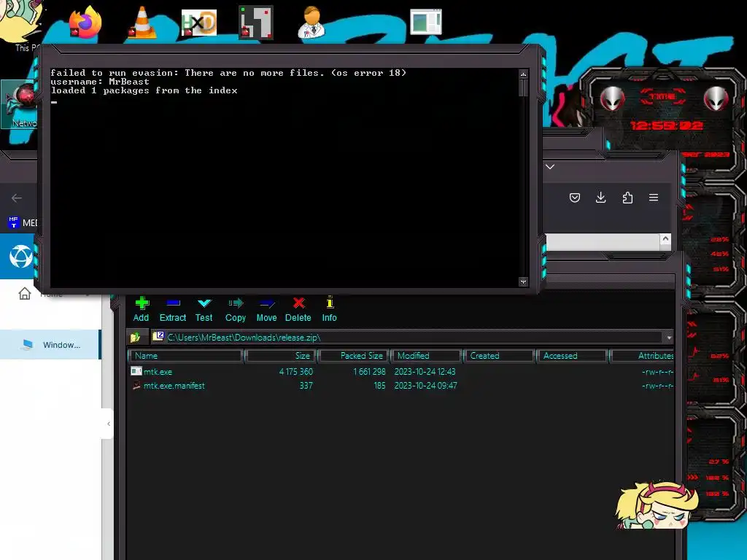
Task: Sort archive by Modified column
Action: click(x=426, y=356)
